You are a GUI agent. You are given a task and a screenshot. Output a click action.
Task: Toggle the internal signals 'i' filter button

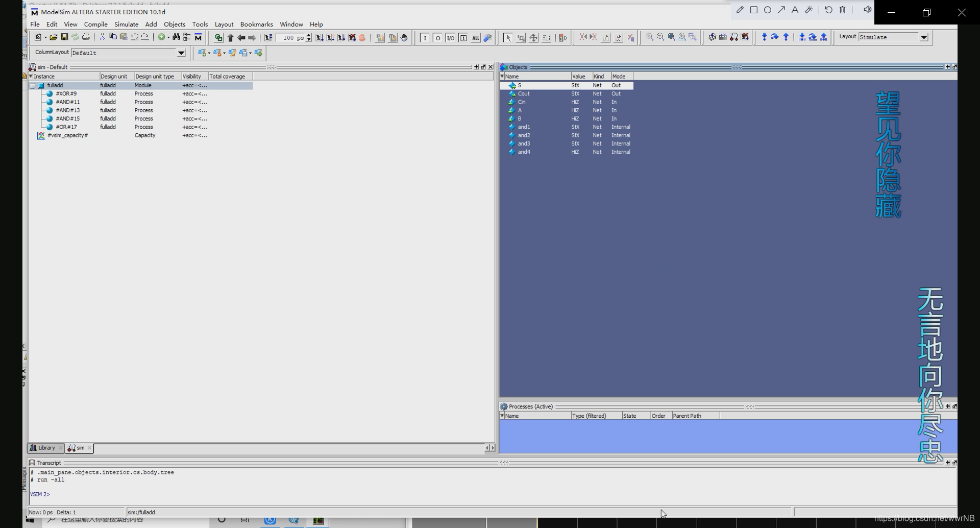(x=463, y=38)
